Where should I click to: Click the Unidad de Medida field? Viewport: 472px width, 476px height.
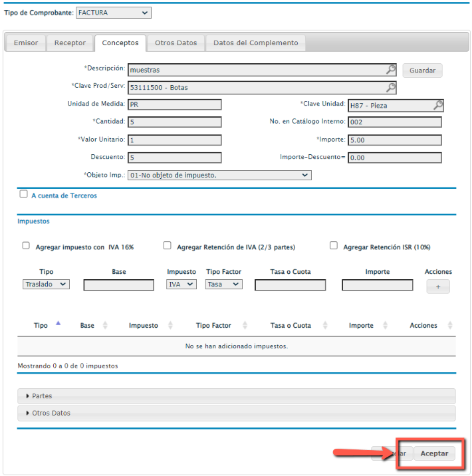[175, 104]
